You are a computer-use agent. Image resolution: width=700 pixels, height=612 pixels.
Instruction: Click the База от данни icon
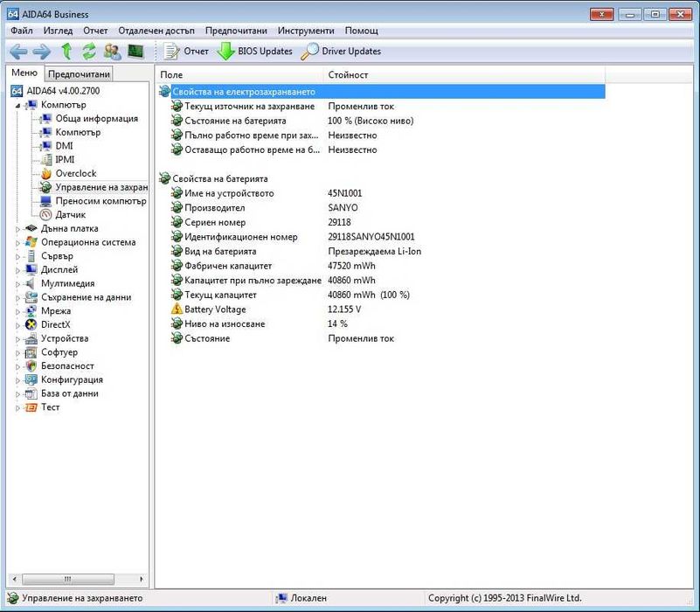tap(31, 393)
